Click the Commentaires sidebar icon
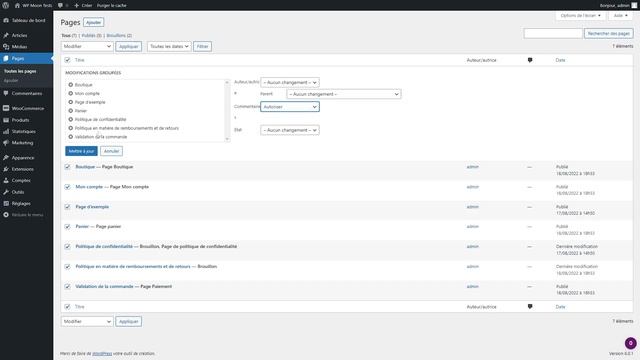This screenshot has width=640, height=360. point(6,93)
